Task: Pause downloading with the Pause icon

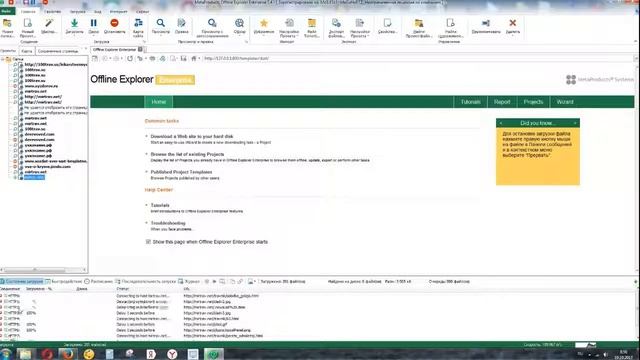Action: 93,23
